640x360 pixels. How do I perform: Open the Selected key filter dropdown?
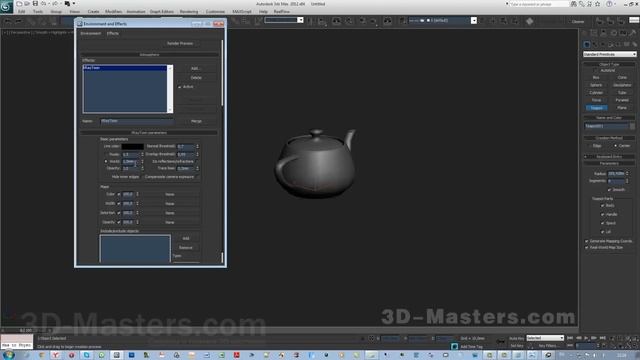545,338
